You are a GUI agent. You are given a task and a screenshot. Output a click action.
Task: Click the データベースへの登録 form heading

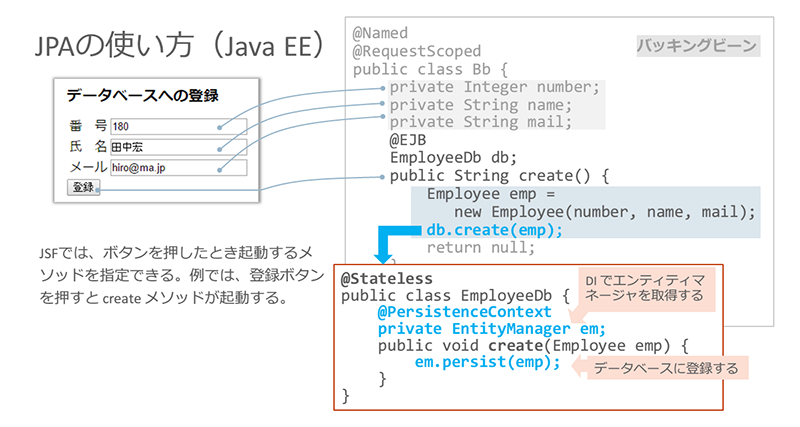[x=142, y=96]
